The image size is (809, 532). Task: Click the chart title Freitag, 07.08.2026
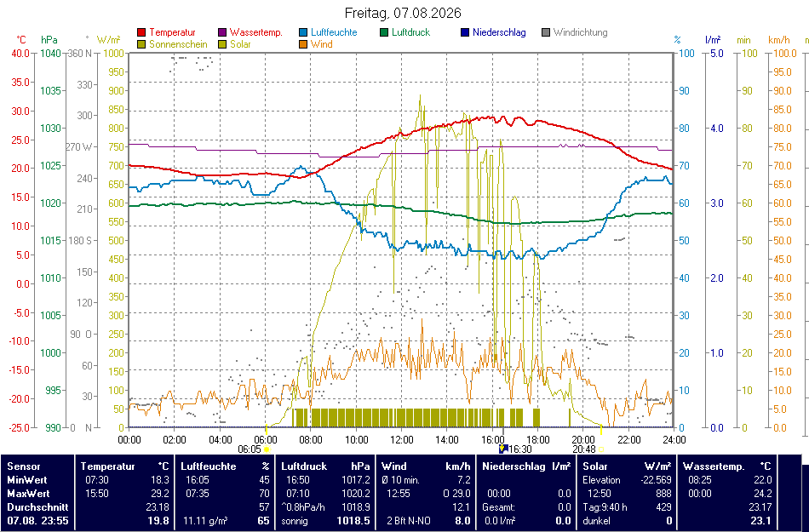(x=403, y=13)
